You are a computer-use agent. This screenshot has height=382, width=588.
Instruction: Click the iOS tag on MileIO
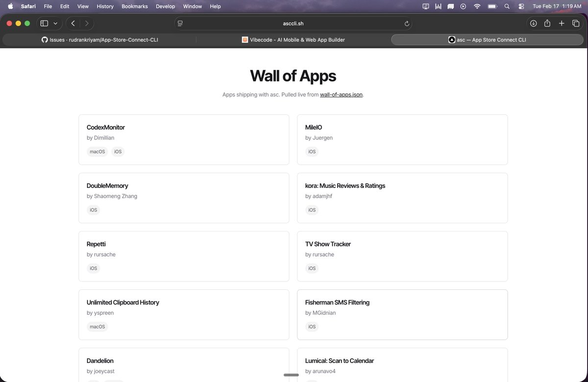coord(312,152)
